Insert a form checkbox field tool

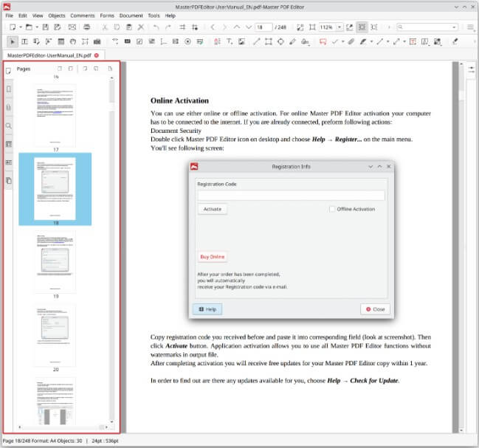coord(139,41)
